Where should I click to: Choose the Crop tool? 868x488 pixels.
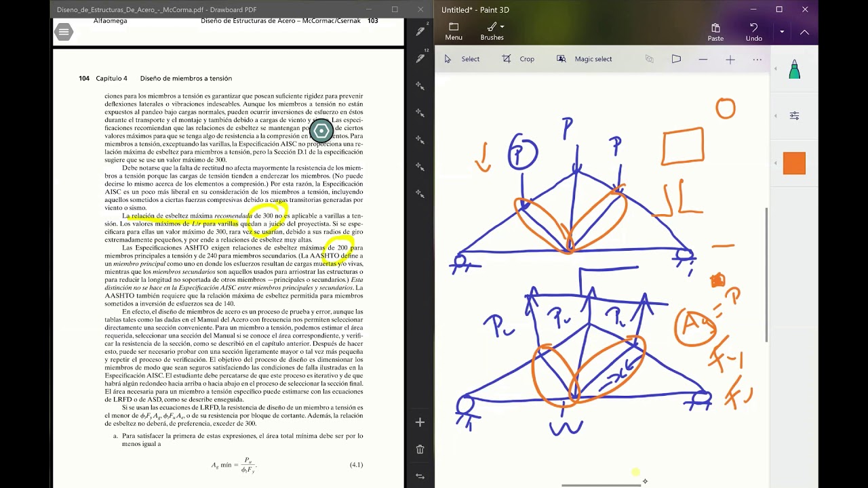point(518,59)
